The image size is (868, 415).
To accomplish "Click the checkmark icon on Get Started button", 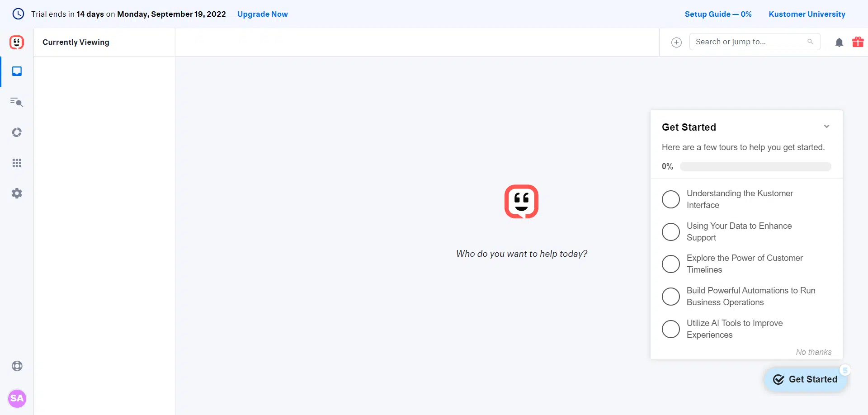I will coord(778,379).
